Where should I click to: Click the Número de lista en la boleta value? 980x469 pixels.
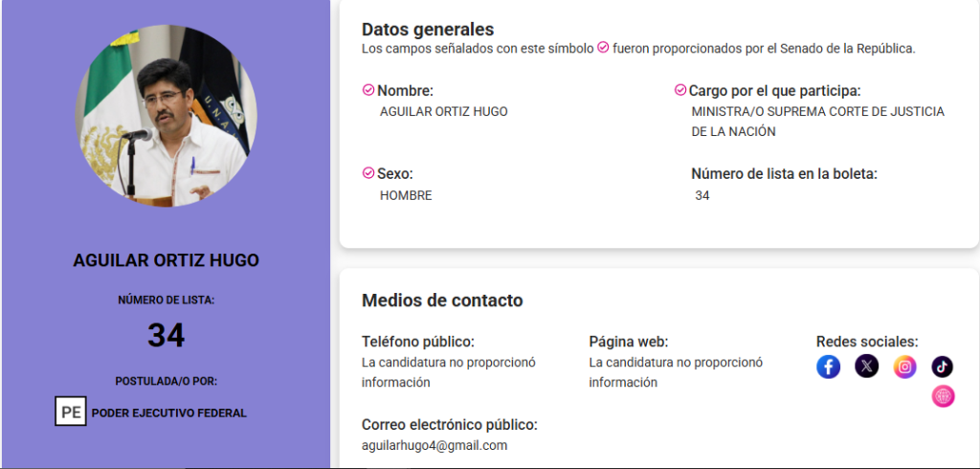click(702, 195)
